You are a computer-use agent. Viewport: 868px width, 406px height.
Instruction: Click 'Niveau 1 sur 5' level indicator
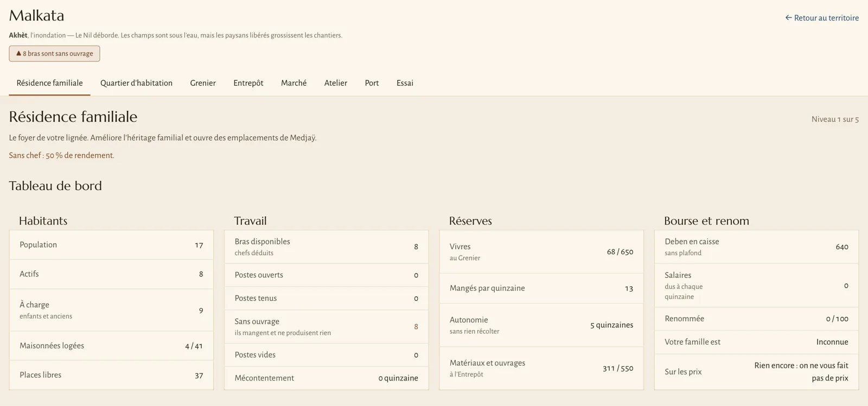[835, 119]
